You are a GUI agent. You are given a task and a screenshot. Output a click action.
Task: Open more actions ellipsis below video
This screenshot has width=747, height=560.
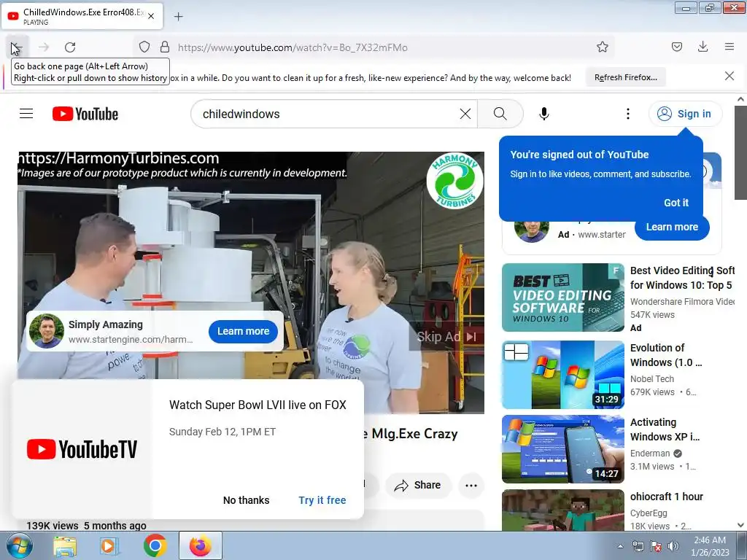point(471,485)
